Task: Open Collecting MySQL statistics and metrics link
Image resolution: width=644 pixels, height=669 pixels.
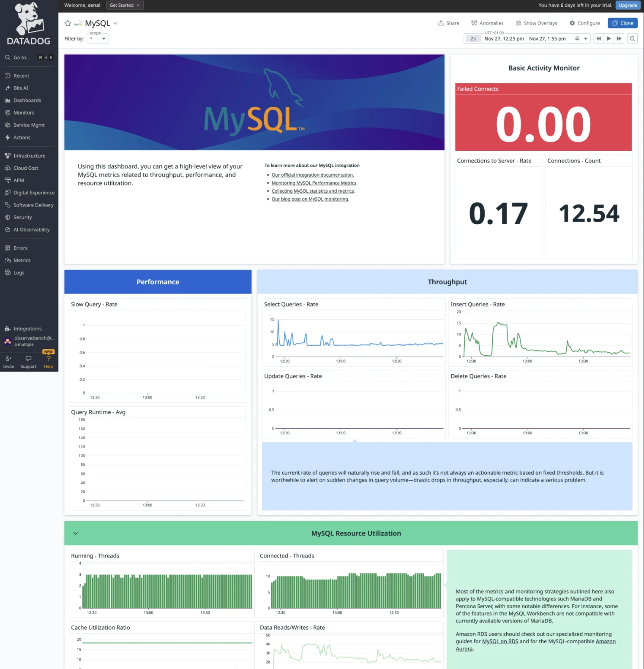Action: [313, 191]
